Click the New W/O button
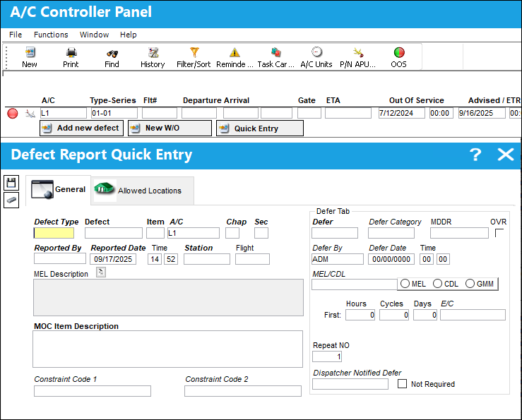The image size is (522, 420). point(170,128)
